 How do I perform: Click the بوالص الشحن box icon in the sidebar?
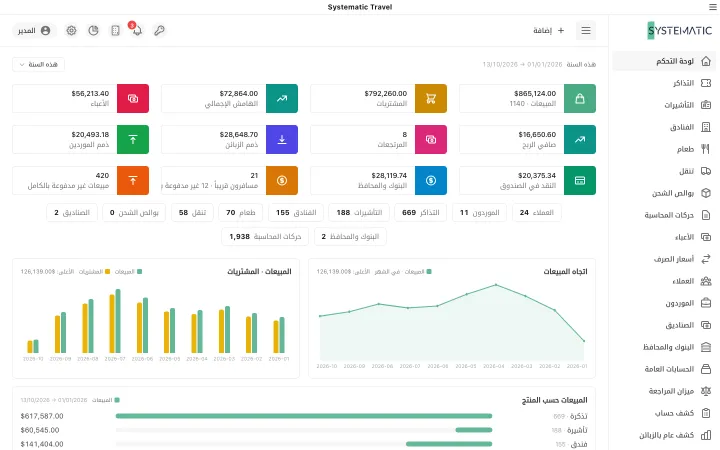(x=706, y=193)
